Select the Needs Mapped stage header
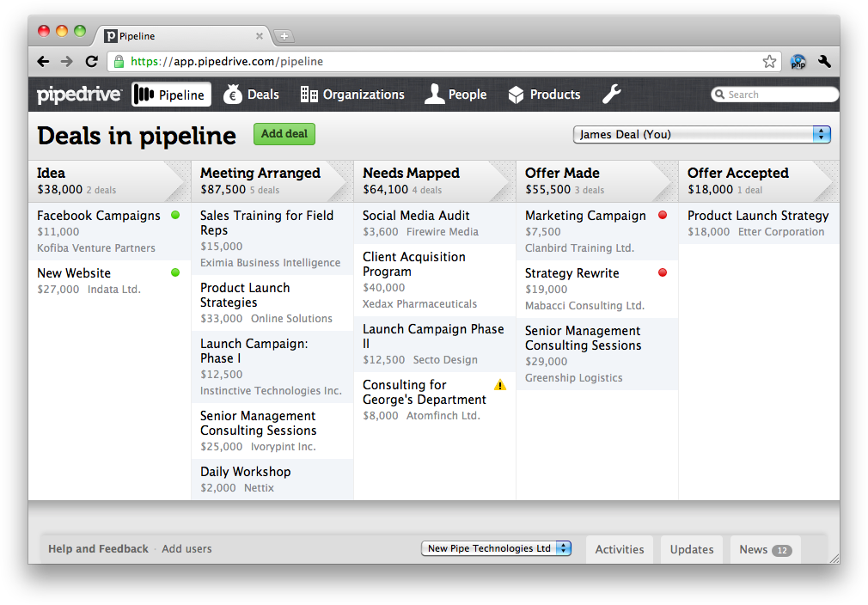This screenshot has height=605, width=868. tap(435, 181)
